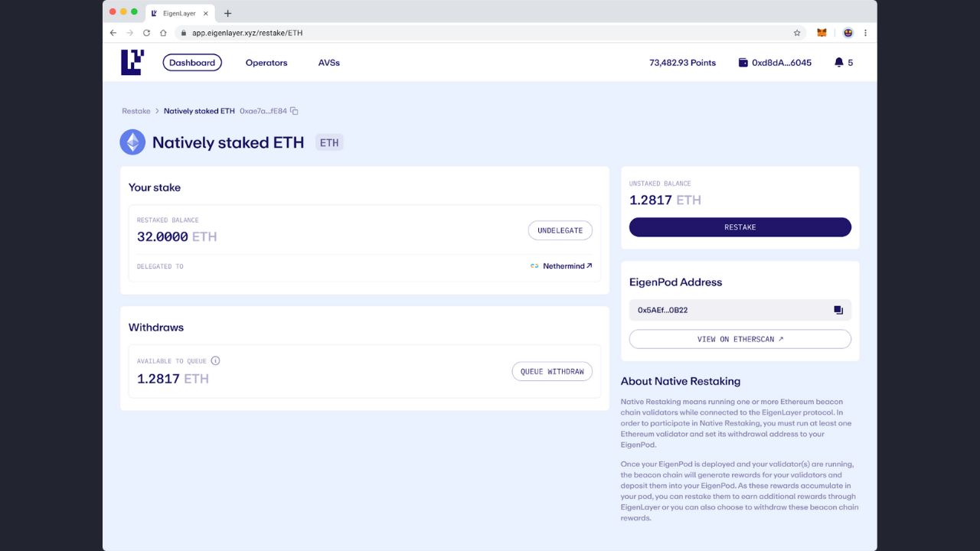Click the Delegated To label
Screen dimensions: 980x551
click(x=160, y=266)
